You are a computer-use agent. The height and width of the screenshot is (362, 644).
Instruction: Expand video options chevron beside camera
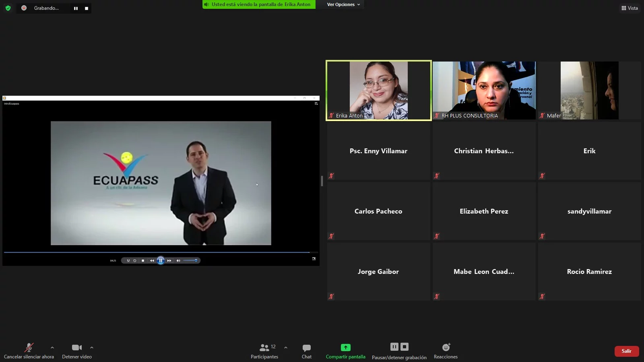[x=92, y=348]
